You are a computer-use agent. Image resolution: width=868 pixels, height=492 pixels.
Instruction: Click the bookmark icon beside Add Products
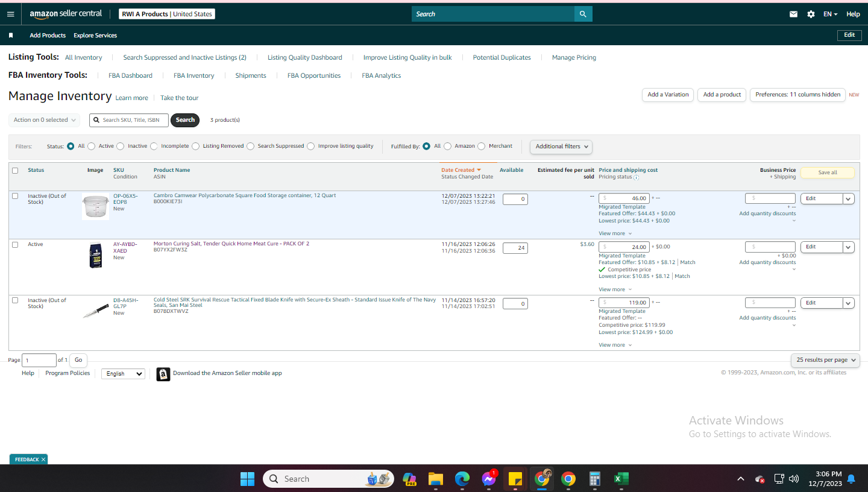tap(11, 36)
